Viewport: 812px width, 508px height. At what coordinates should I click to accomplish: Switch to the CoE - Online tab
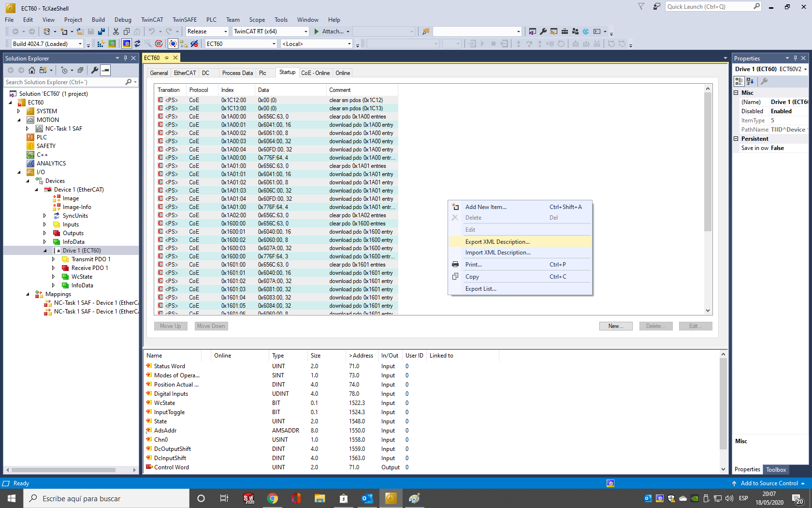coord(315,73)
